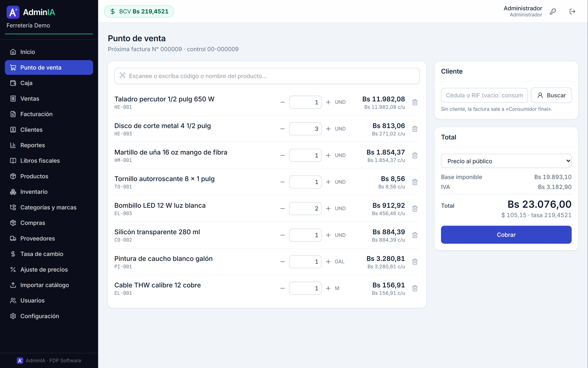
Task: Increase quantity of Taladro percutor
Action: [x=328, y=102]
